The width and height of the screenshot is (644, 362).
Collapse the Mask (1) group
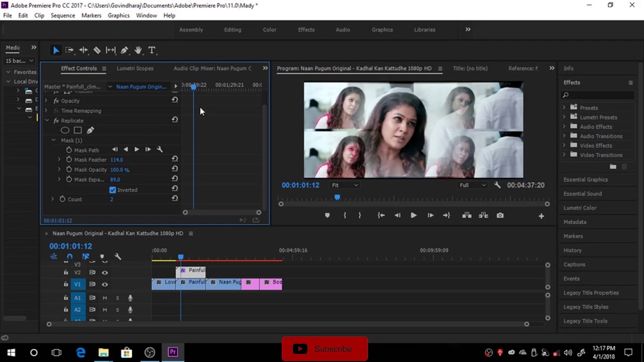tap(53, 140)
